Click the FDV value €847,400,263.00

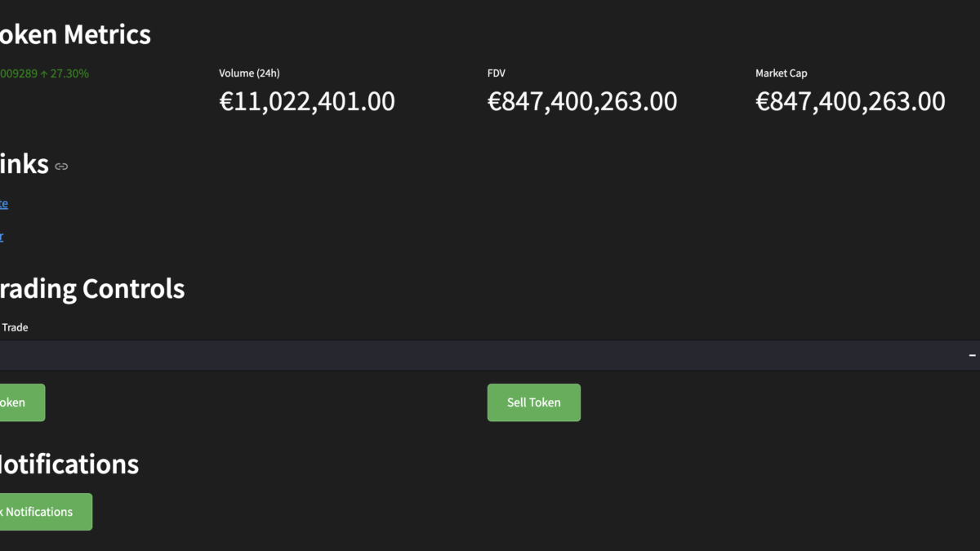[x=581, y=101]
